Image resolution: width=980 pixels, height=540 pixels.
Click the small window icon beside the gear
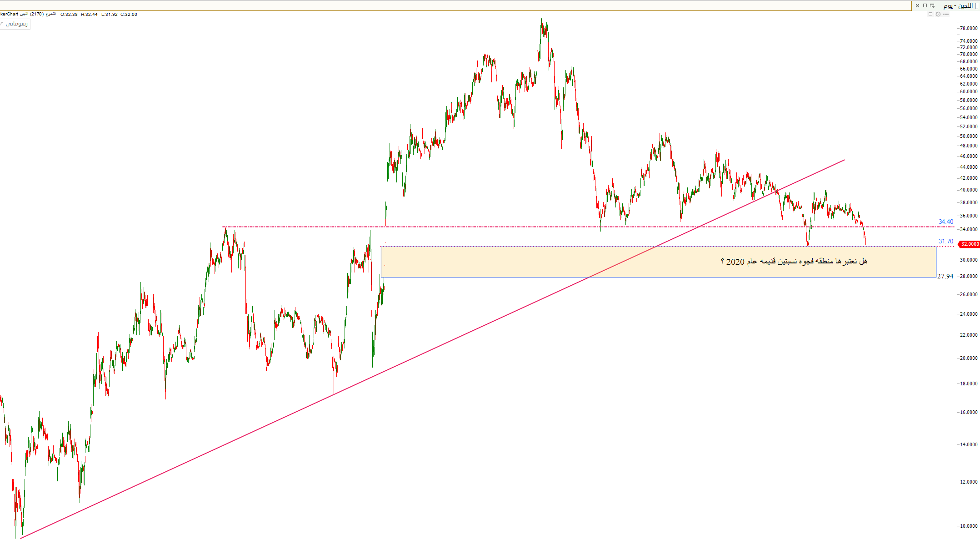pos(930,15)
